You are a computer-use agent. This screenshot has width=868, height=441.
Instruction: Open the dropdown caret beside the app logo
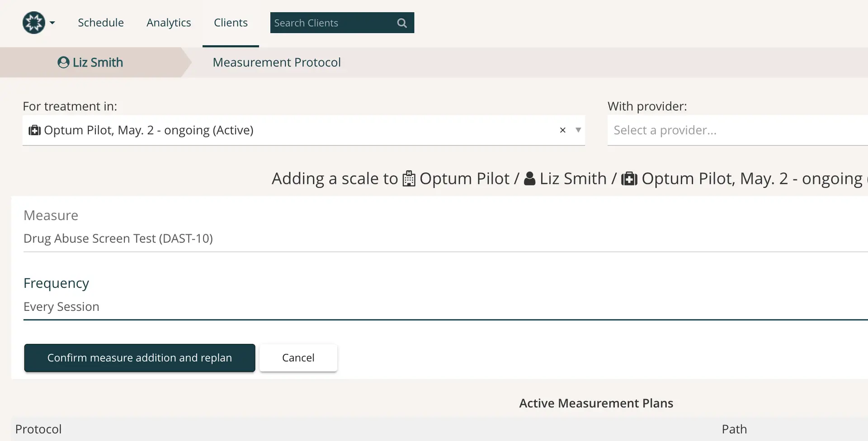coord(53,23)
